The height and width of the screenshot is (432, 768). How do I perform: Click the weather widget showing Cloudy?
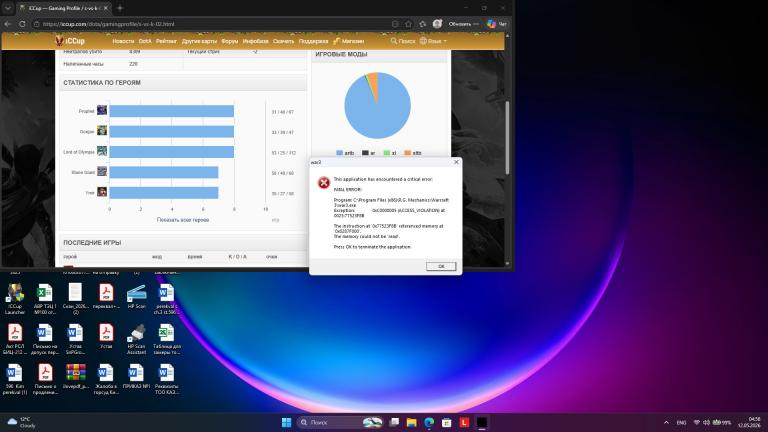click(22, 422)
